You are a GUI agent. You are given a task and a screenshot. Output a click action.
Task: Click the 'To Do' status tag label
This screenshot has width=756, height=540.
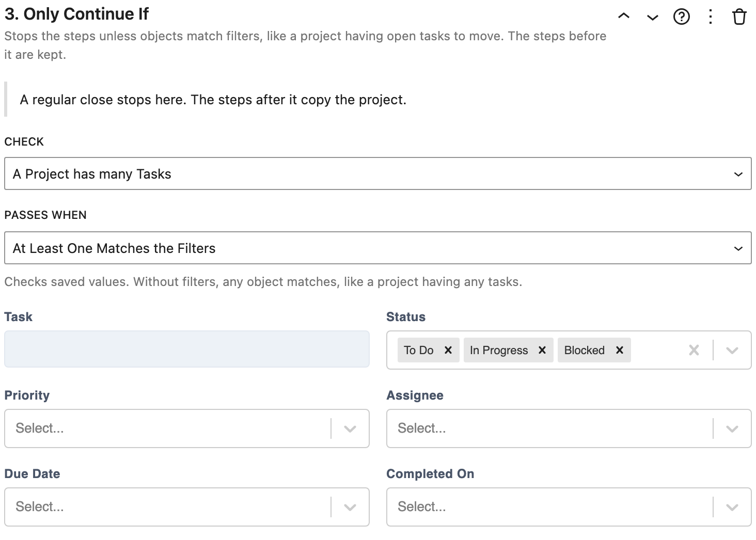tap(419, 350)
